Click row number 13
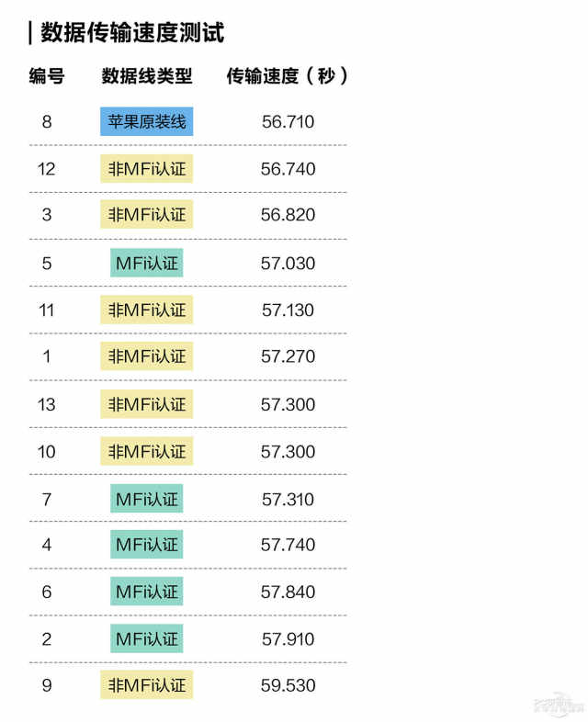The image size is (588, 722). coord(47,405)
